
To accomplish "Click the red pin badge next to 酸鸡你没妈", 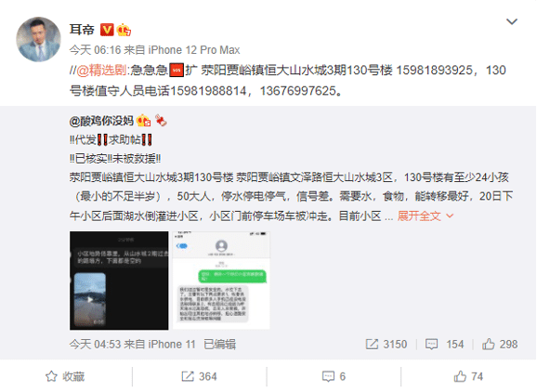I will tap(161, 120).
